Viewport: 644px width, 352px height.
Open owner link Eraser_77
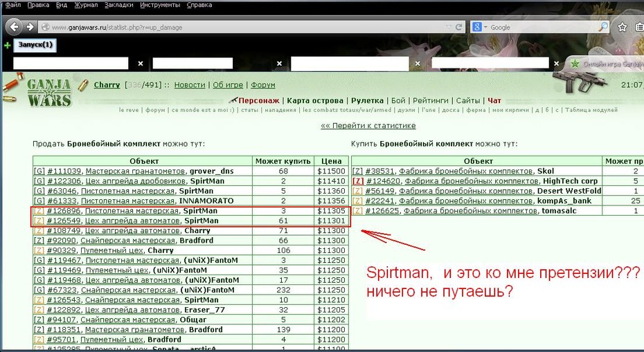click(x=204, y=310)
